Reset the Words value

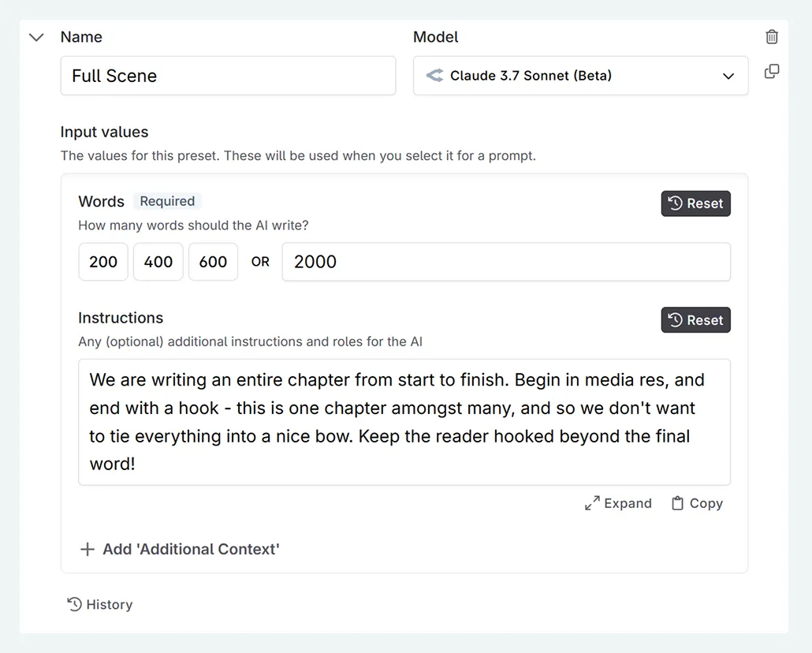click(x=695, y=203)
